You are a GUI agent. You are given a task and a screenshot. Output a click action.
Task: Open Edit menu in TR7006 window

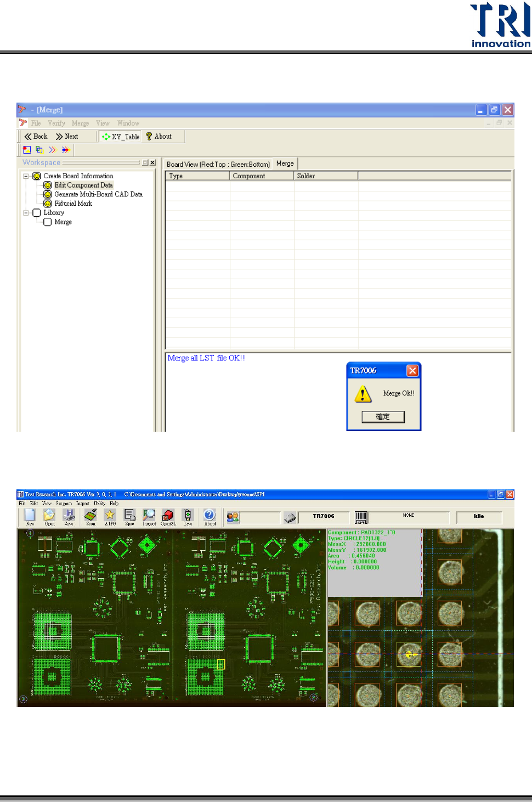34,503
